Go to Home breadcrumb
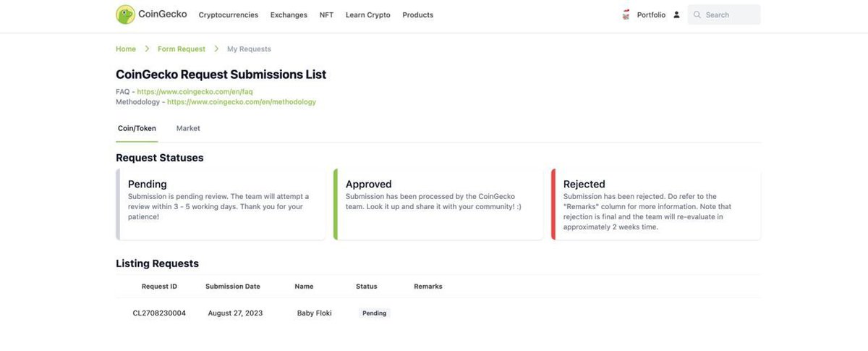The height and width of the screenshot is (351, 868). click(x=126, y=48)
